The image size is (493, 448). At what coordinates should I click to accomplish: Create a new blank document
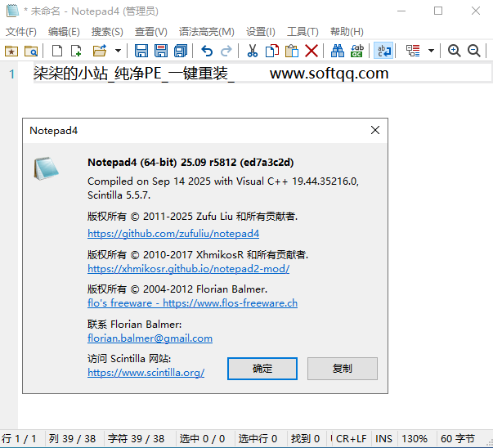(57, 51)
